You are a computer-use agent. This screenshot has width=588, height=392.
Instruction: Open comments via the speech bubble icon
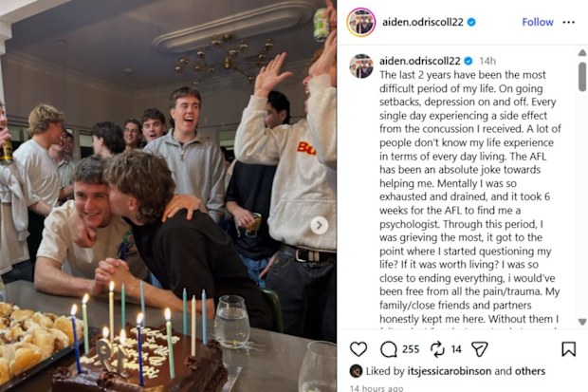pos(389,349)
